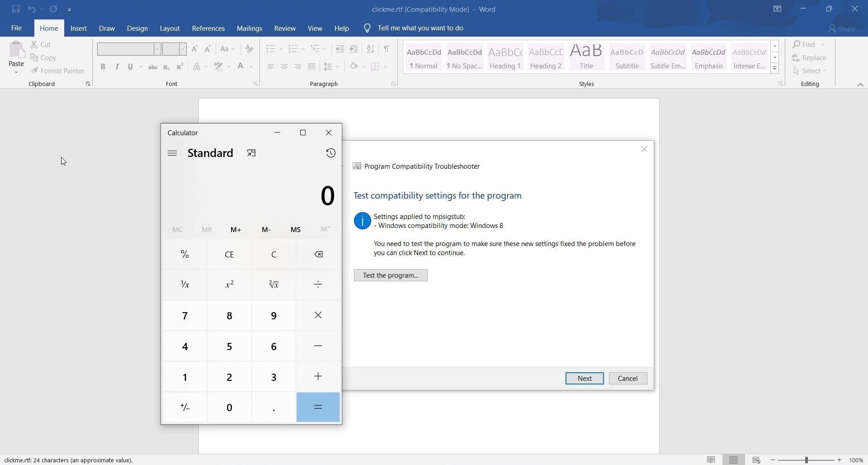The height and width of the screenshot is (465, 868).
Task: Open the Insert ribbon tab
Action: pos(79,28)
